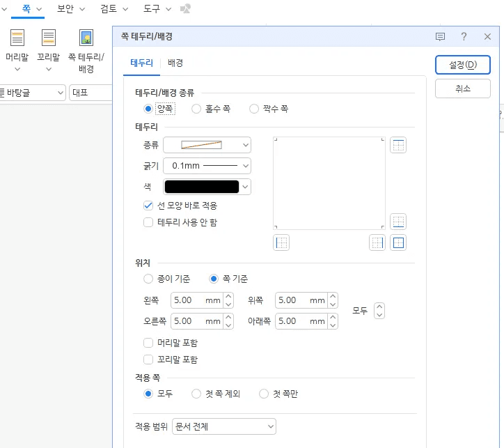Select the 양쪽 radio button

coord(148,109)
